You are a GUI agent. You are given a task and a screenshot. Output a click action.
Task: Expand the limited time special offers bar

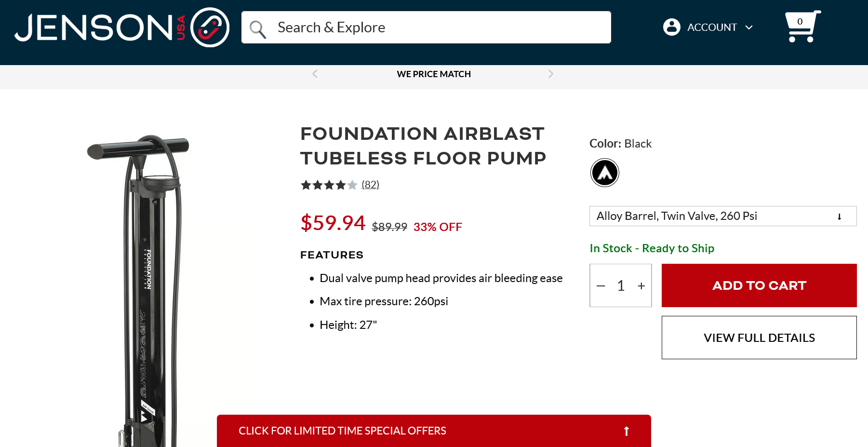434,431
